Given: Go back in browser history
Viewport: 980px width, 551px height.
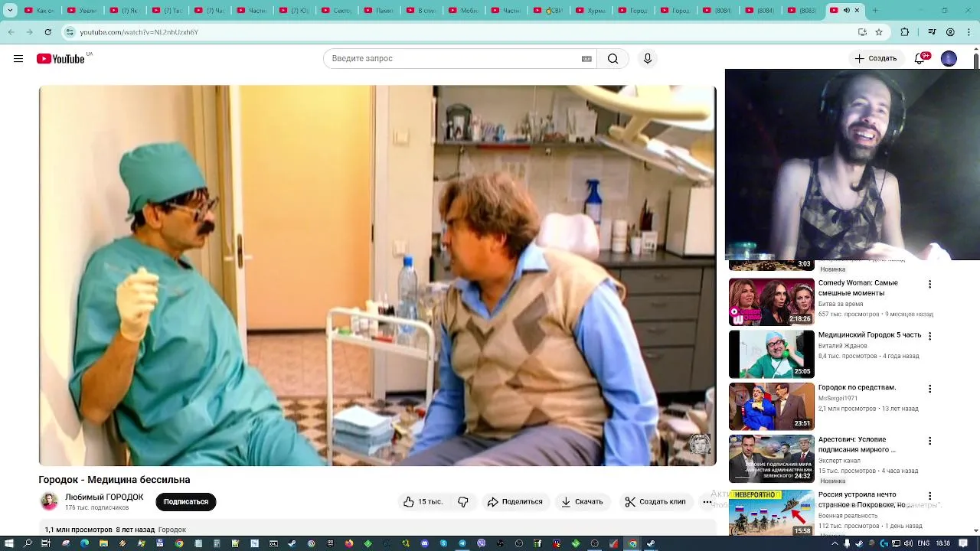Looking at the screenshot, I should [11, 32].
